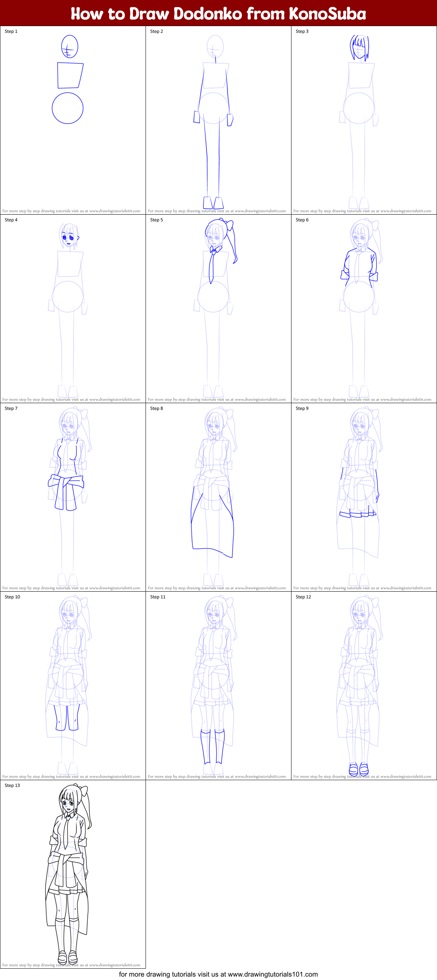Screen dimensions: 437x980
Task: Click the Step 1 panel 'For more step by step' caption
Action: click(71, 211)
